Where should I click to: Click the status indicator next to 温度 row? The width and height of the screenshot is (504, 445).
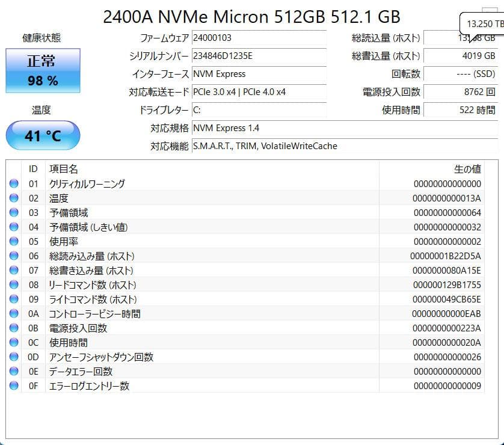click(x=14, y=198)
